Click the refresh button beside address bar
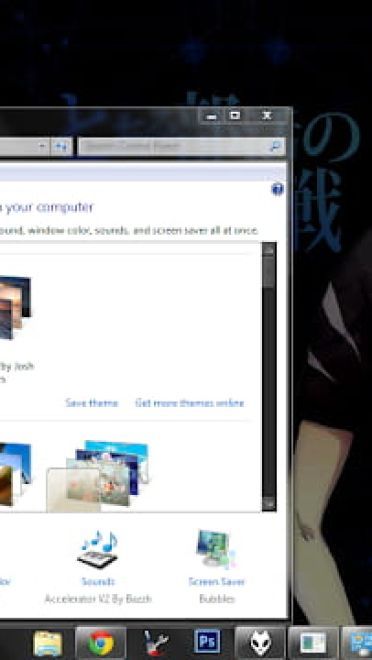The image size is (372, 660). coord(61,146)
